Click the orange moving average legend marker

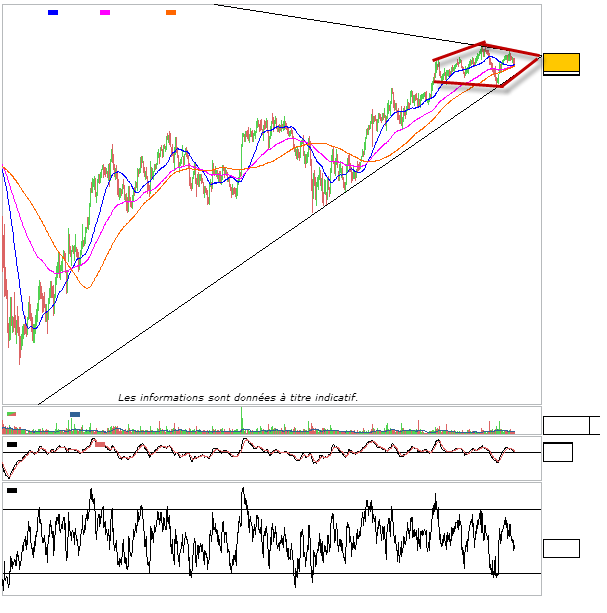click(x=171, y=12)
